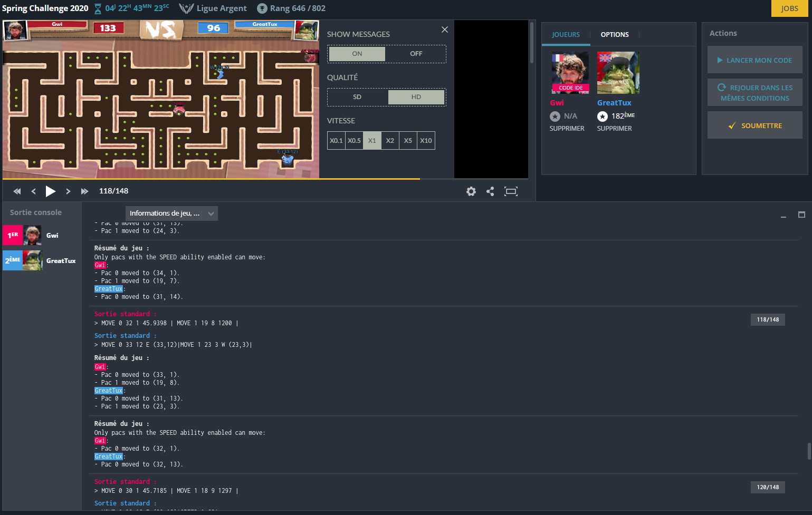Maximize the console output panel
The width and height of the screenshot is (812, 515).
801,215
